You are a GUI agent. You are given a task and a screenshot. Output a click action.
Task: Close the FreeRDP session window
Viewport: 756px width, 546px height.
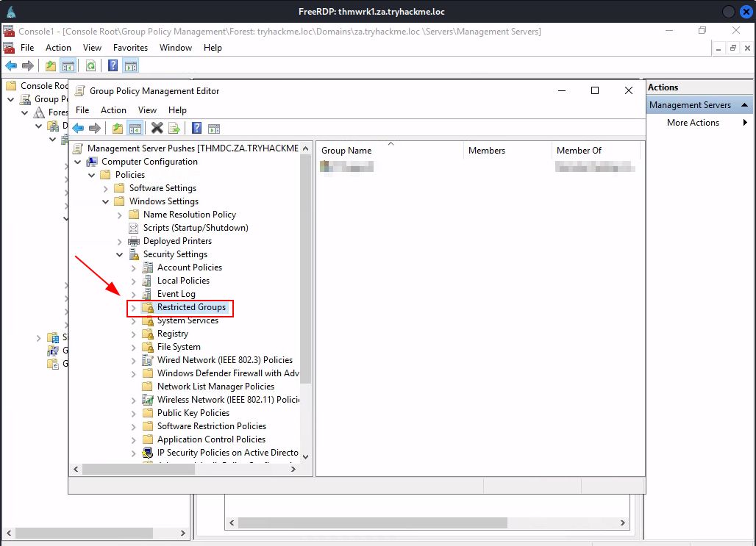click(x=746, y=12)
